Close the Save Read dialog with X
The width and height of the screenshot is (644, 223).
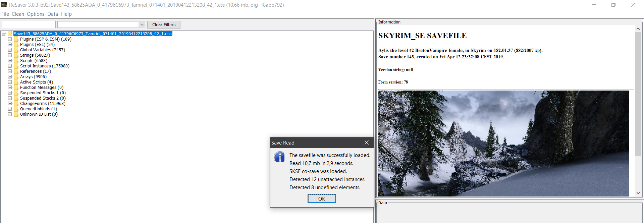367,143
